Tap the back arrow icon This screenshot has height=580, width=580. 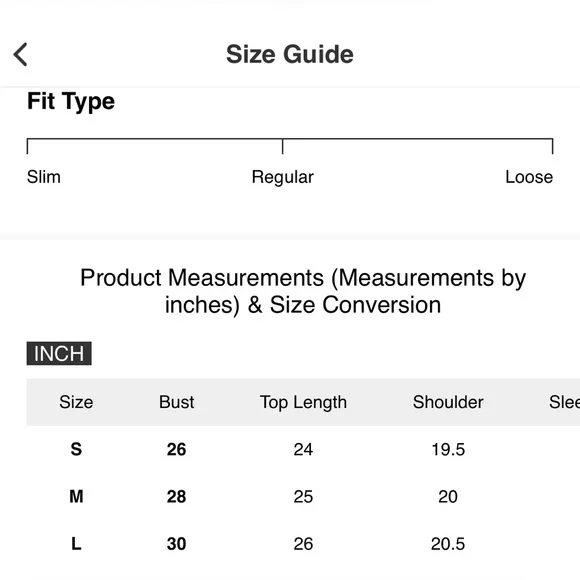[x=20, y=54]
